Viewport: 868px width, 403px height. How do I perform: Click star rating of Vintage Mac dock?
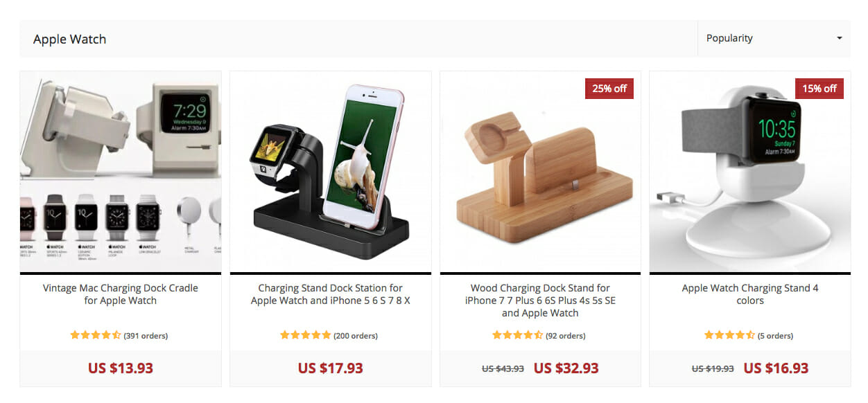pyautogui.click(x=96, y=335)
